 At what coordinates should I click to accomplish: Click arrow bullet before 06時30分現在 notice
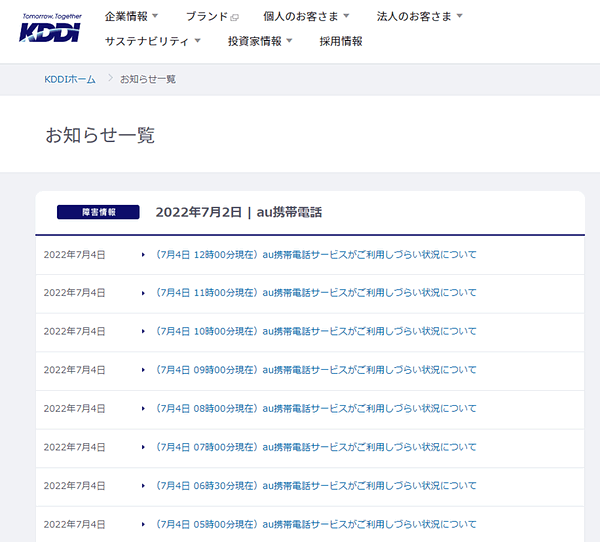click(x=143, y=486)
